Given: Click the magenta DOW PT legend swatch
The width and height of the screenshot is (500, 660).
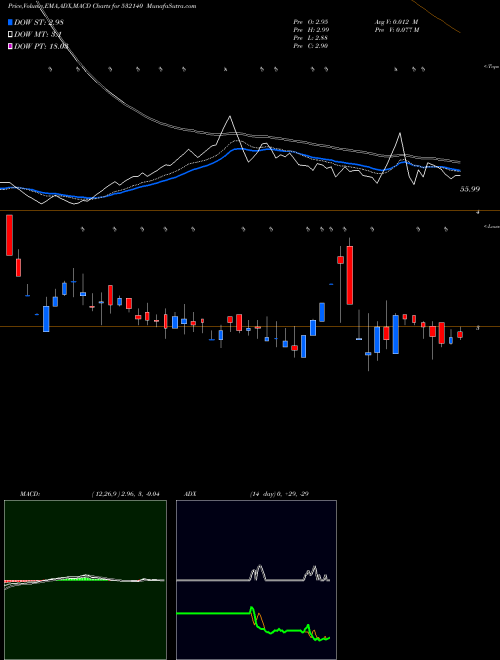Looking at the screenshot, I should tap(10, 46).
